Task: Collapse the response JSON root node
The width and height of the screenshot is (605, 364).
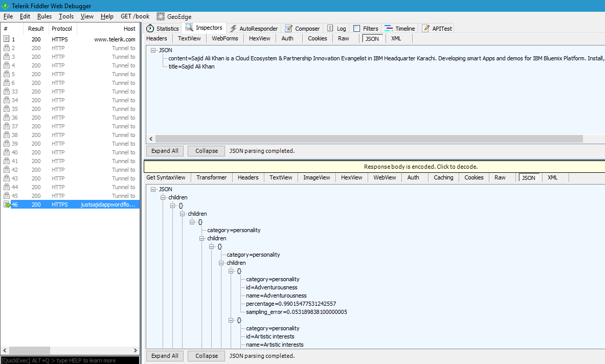Action: pyautogui.click(x=153, y=189)
